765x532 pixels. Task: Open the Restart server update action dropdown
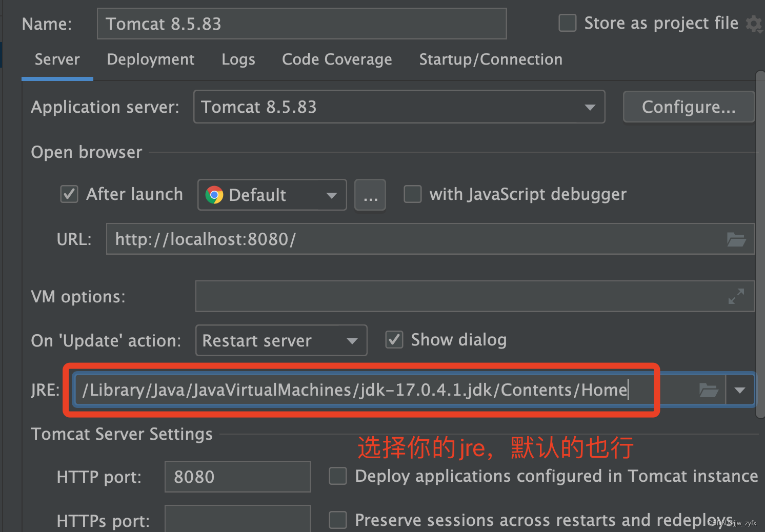281,340
